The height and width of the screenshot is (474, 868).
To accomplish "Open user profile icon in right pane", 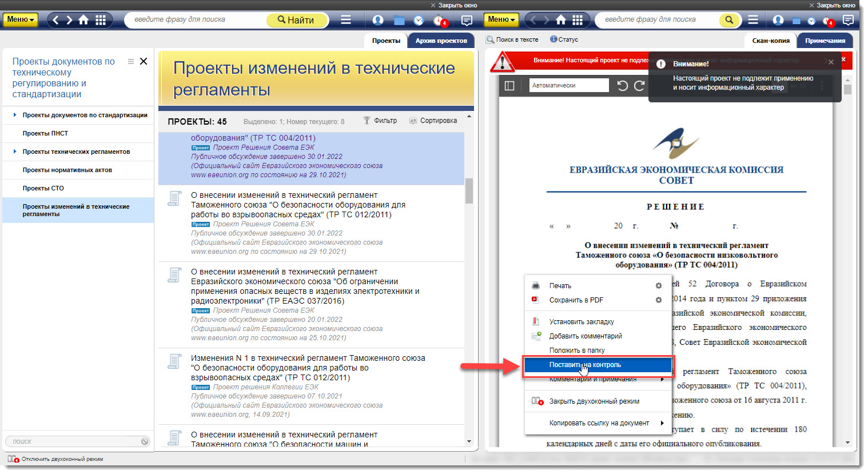I will 778,20.
